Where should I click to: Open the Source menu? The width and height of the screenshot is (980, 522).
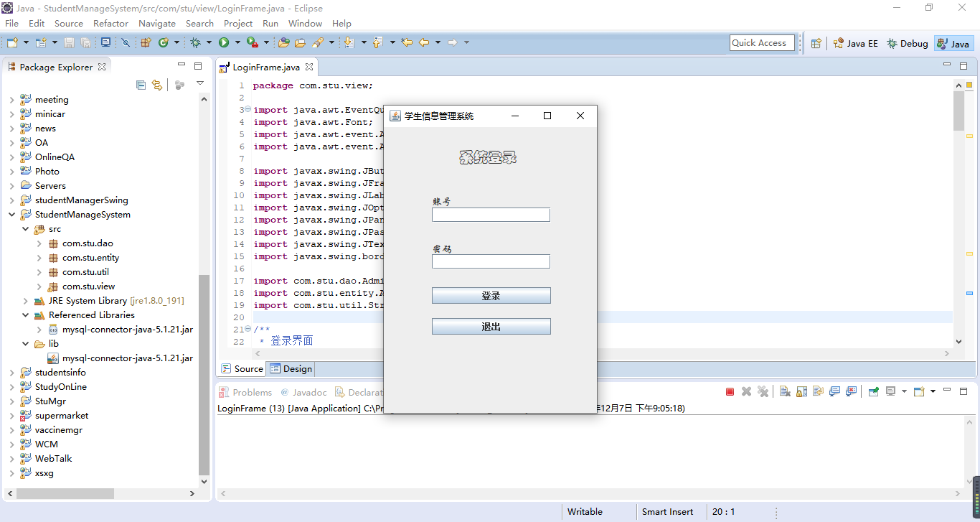click(69, 23)
